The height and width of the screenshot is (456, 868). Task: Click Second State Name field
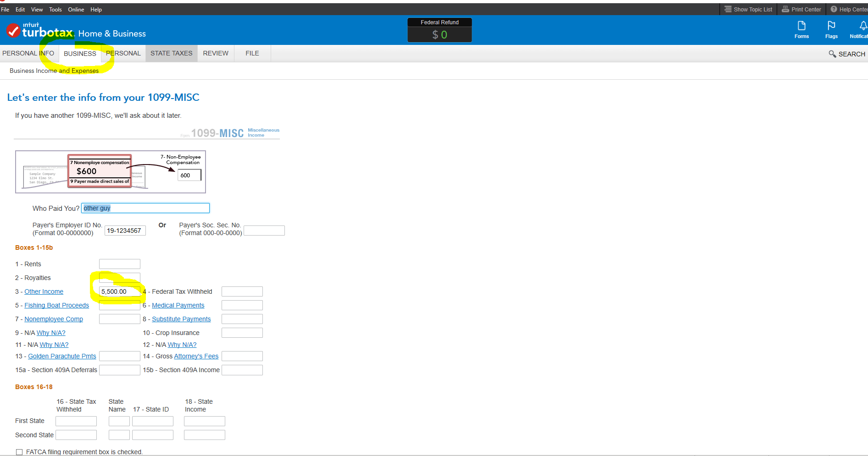[119, 435]
